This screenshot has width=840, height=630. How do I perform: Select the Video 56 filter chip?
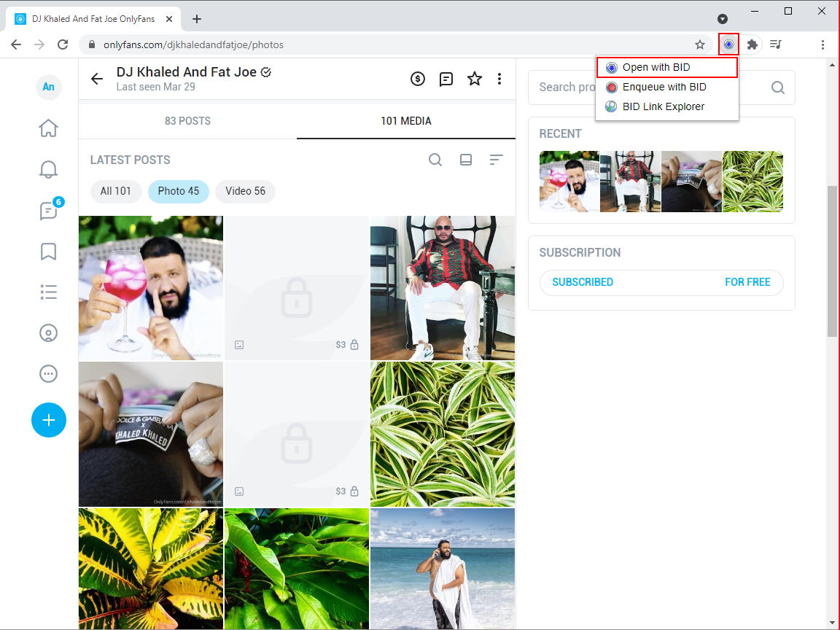(x=245, y=191)
